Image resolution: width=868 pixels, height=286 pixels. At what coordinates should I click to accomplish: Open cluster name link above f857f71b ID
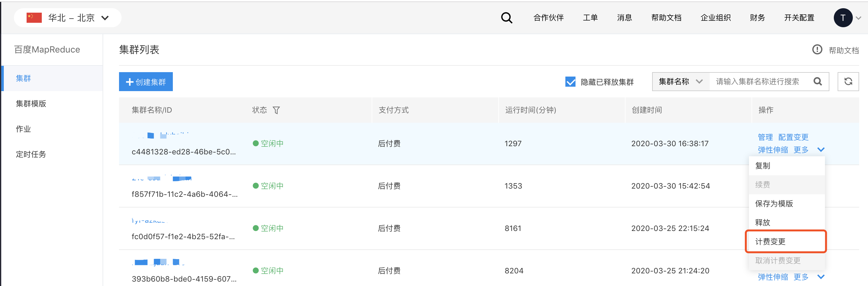162,178
